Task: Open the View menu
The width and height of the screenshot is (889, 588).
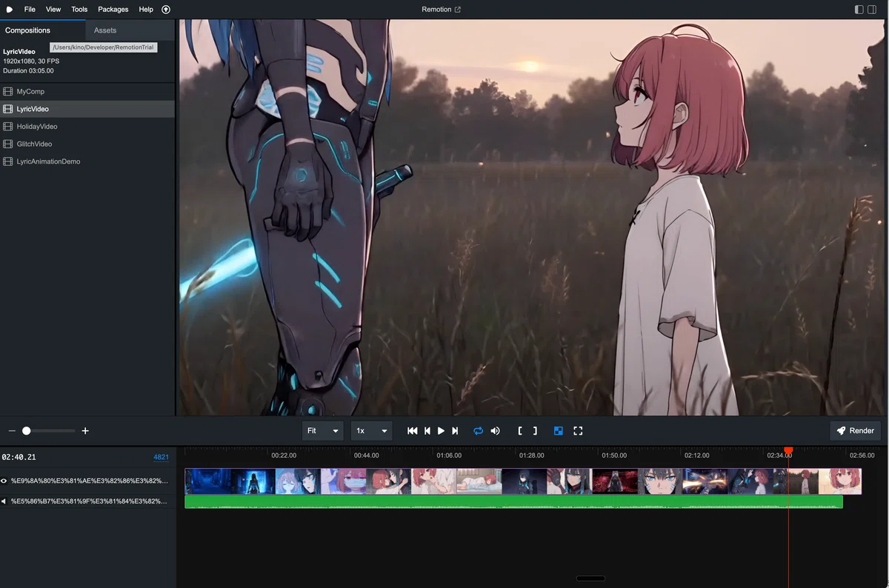Action: point(53,10)
